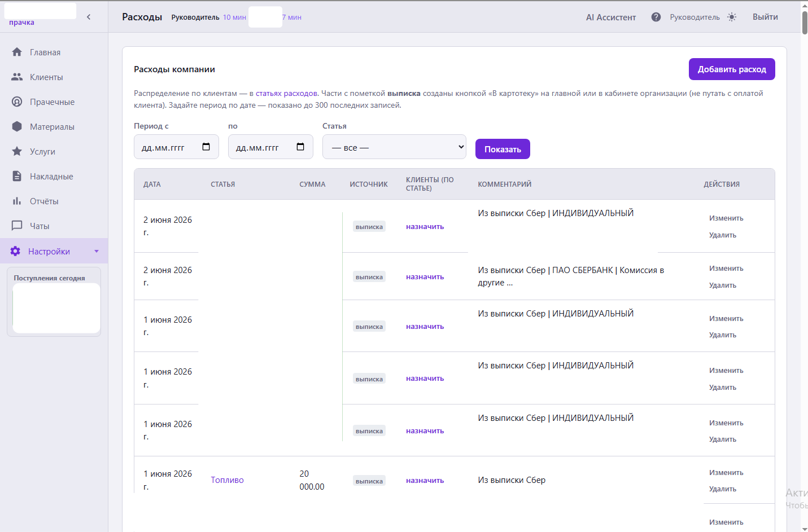Click the ИСТОЧНИК column header

369,184
